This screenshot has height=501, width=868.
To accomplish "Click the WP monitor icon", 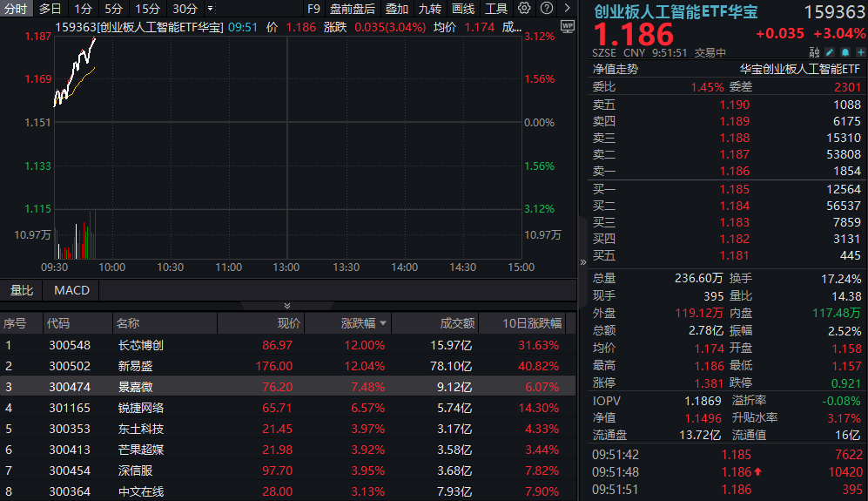I will 568,26.
